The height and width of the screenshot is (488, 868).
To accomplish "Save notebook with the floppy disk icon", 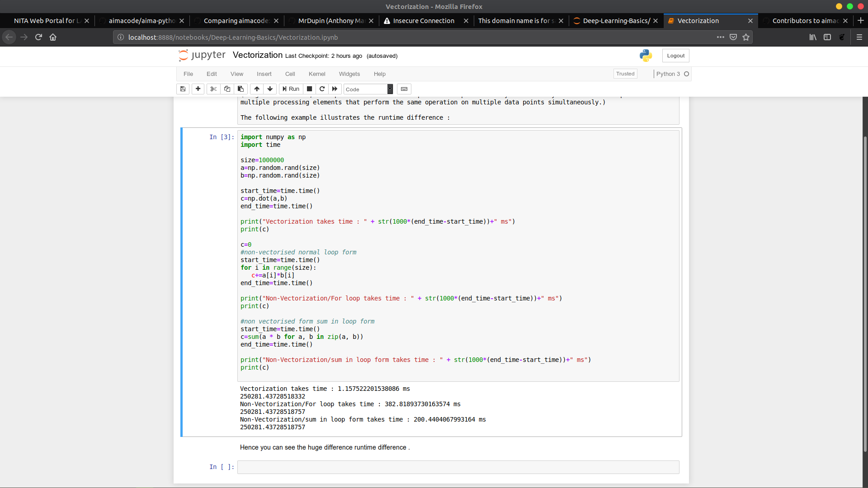I will click(x=183, y=89).
